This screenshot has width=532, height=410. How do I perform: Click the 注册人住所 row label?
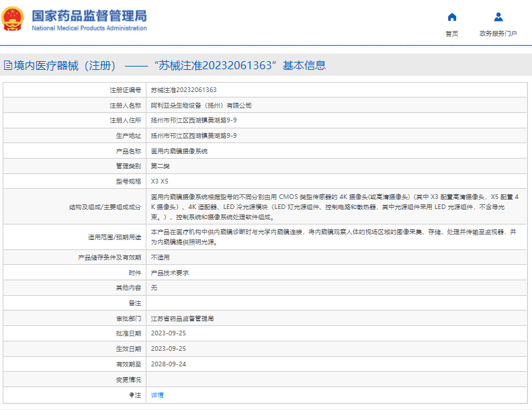(x=125, y=120)
